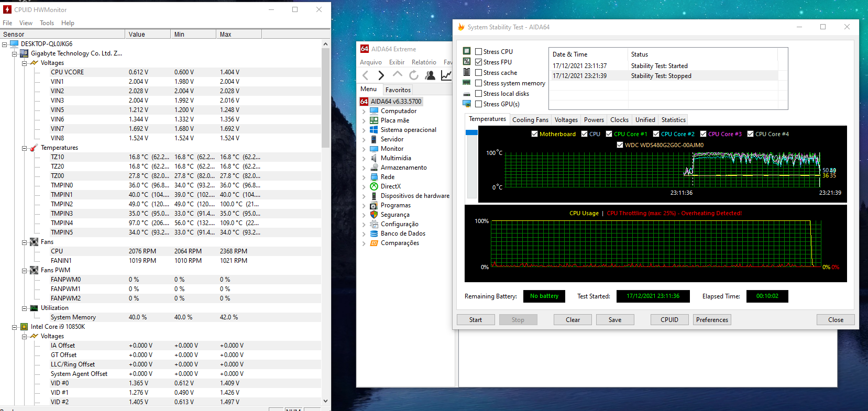Select the Computador icon in AIDA64 tree

pyautogui.click(x=374, y=111)
